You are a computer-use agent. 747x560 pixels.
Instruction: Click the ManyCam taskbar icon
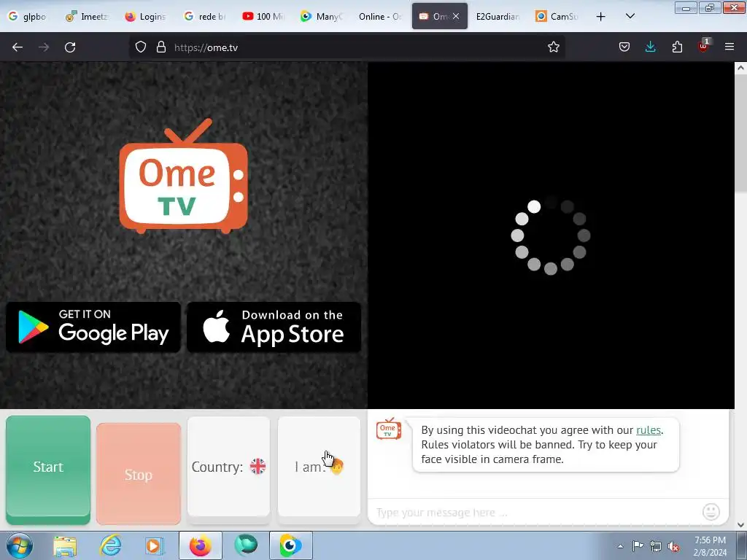(x=291, y=545)
